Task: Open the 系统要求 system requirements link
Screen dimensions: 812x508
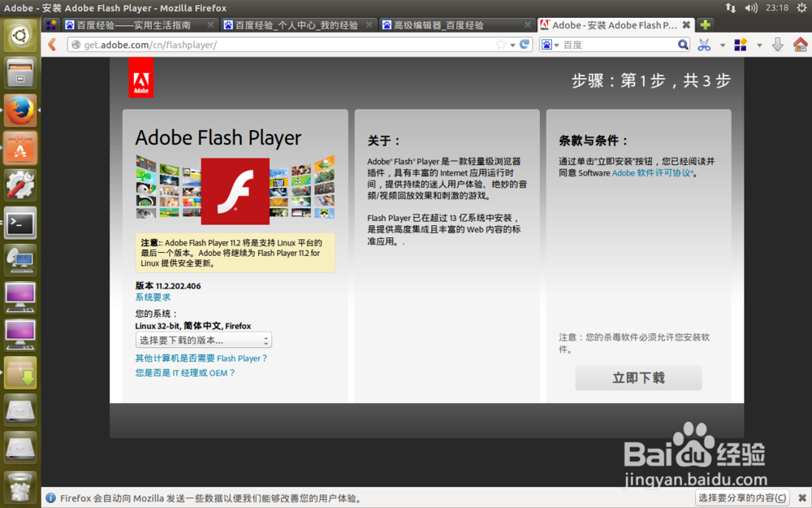Action: tap(153, 297)
